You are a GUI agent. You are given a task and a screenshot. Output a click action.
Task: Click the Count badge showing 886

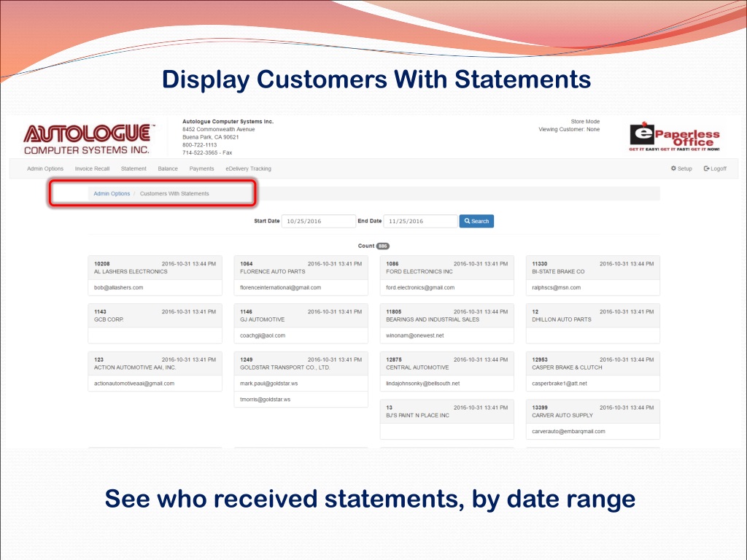point(382,246)
